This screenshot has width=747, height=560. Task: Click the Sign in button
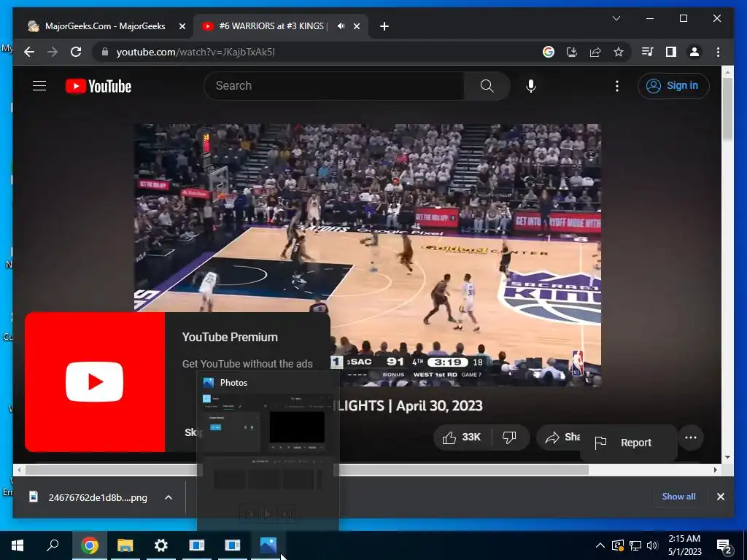pyautogui.click(x=673, y=86)
